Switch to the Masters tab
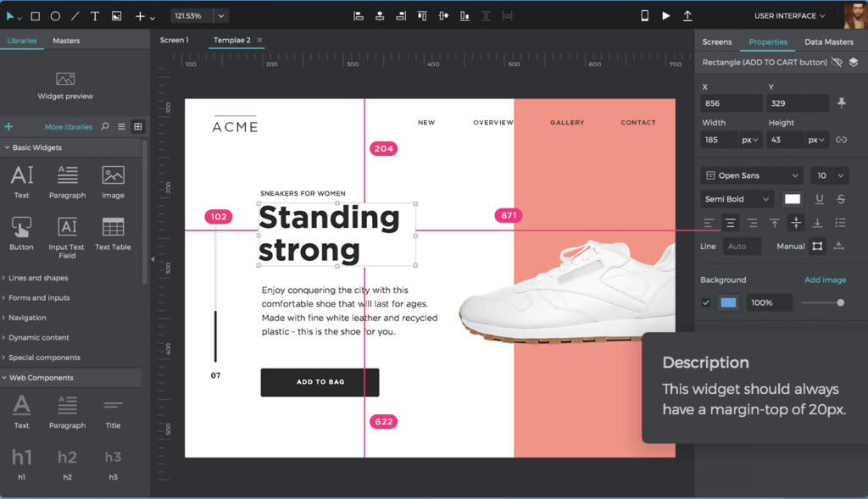868x499 pixels. (x=66, y=41)
